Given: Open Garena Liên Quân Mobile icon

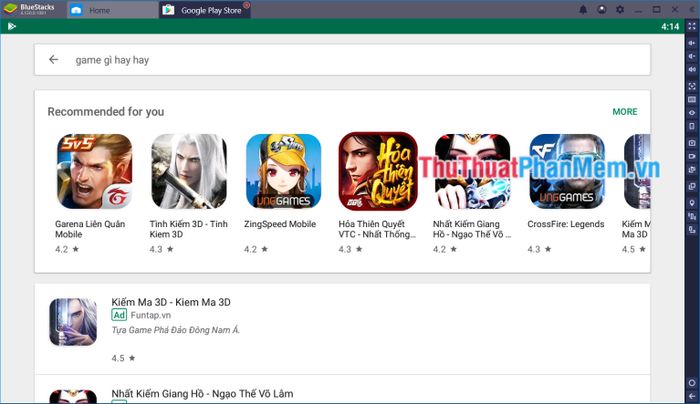Looking at the screenshot, I should pyautogui.click(x=94, y=171).
